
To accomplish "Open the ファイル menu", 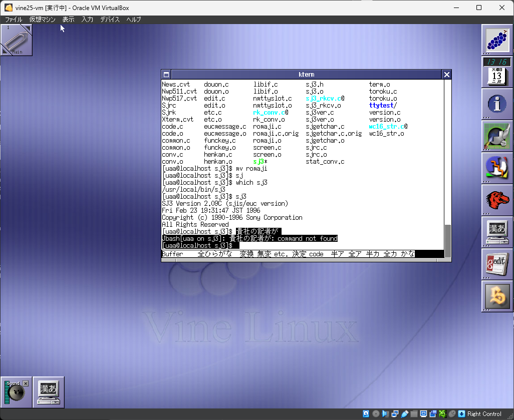I will click(x=14, y=20).
